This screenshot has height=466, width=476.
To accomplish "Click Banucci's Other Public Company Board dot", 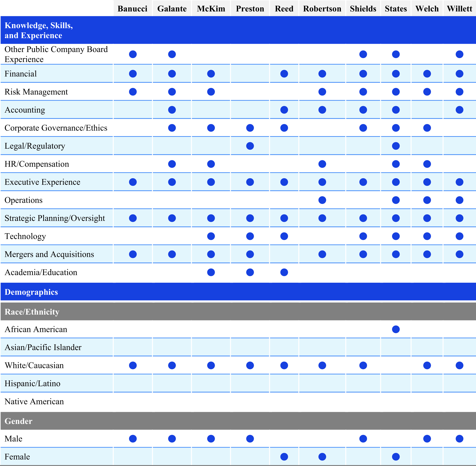I will 133,54.
